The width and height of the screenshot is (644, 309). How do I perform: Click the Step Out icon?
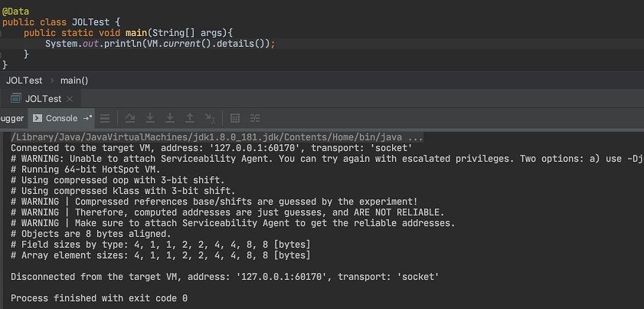click(x=189, y=118)
